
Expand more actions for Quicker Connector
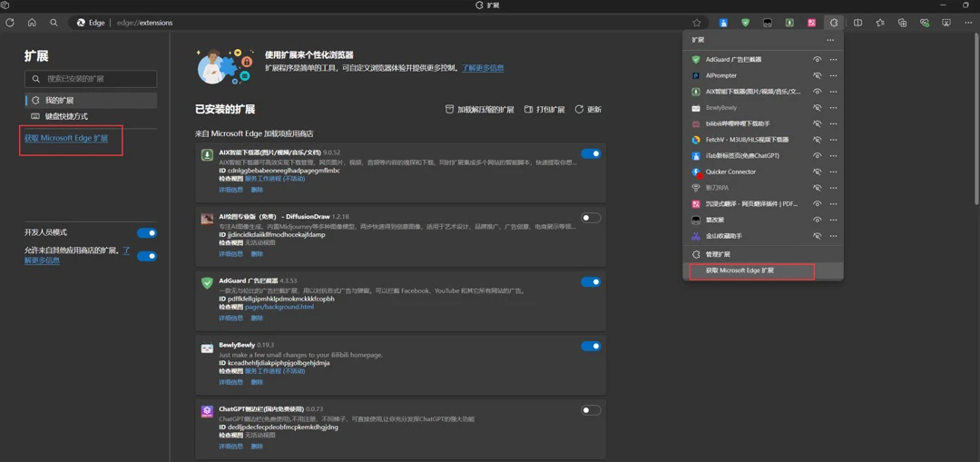click(833, 172)
